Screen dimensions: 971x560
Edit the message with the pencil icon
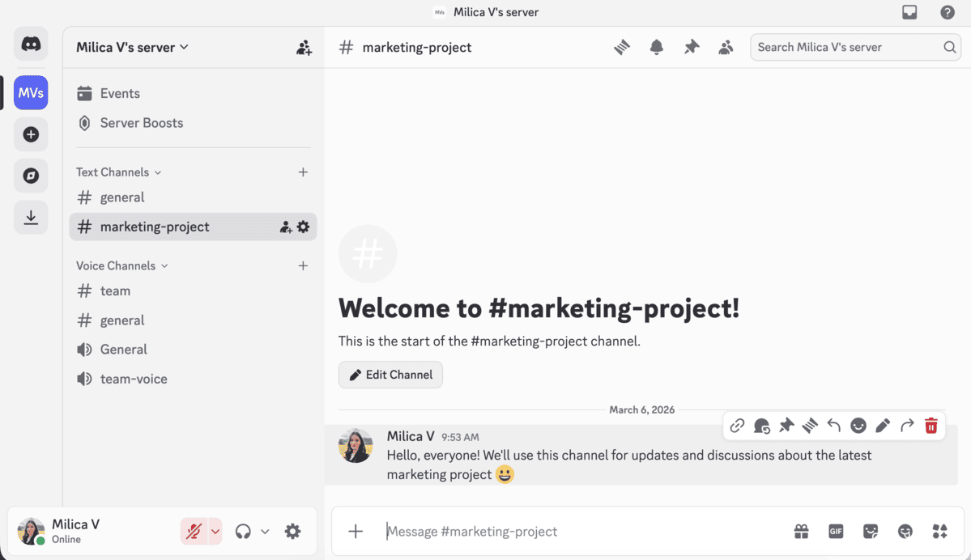[x=883, y=426]
